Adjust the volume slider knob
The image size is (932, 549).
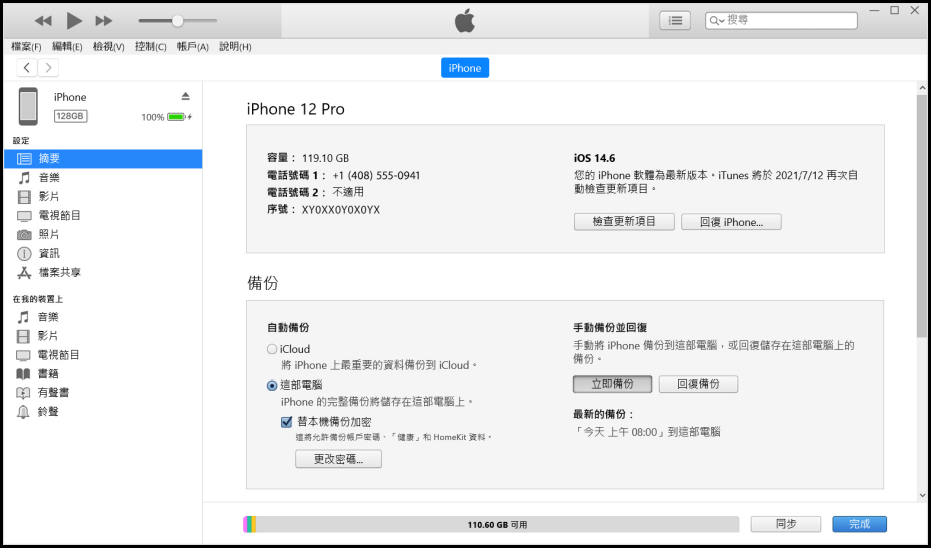[177, 21]
